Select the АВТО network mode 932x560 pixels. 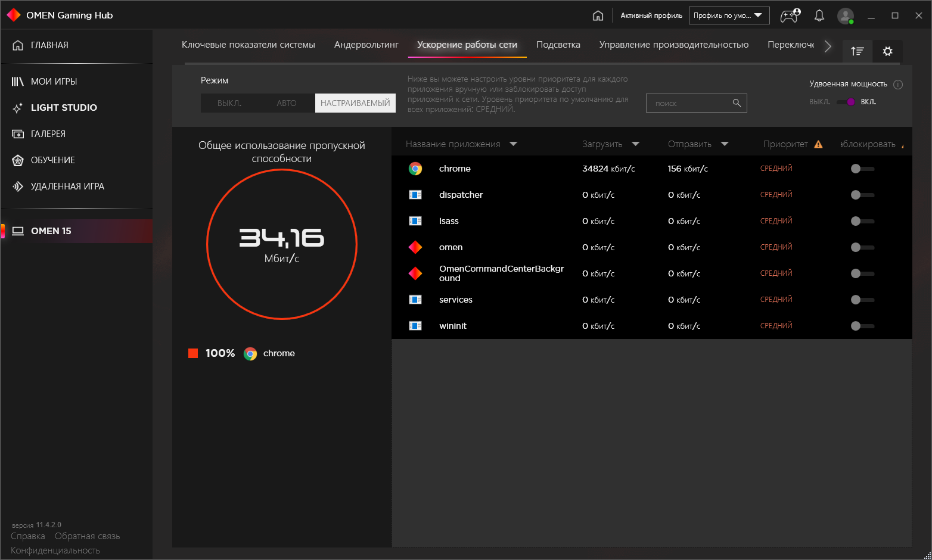(x=287, y=103)
